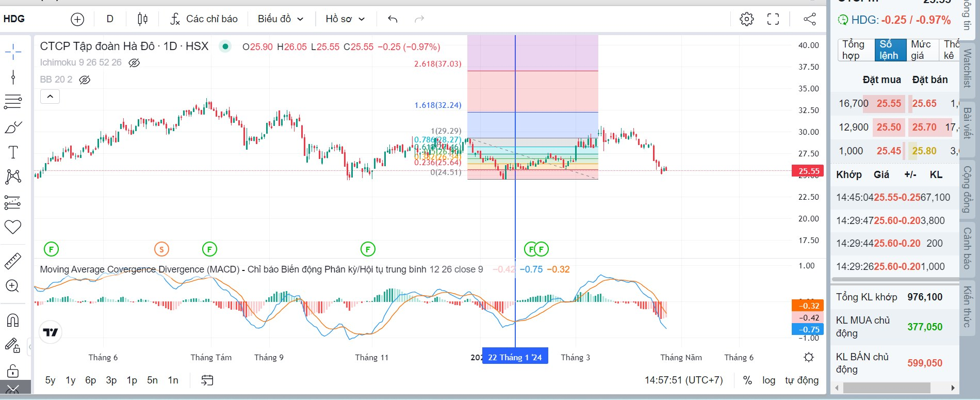
Task: Open go to date calendar icon
Action: point(207,380)
